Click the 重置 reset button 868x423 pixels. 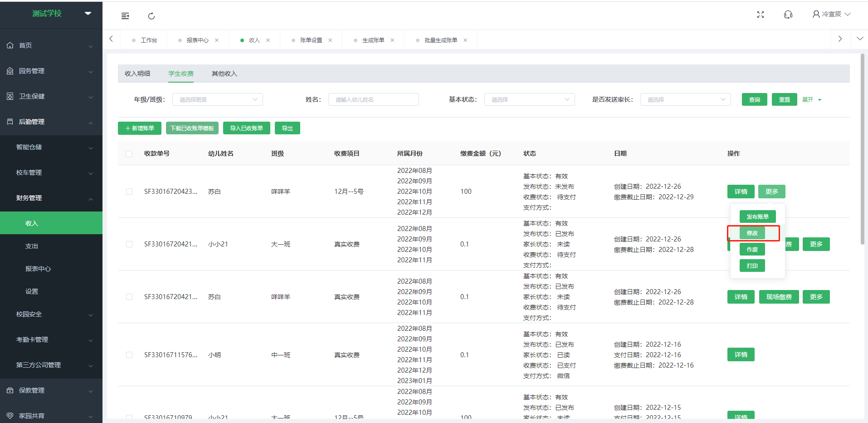(x=785, y=99)
